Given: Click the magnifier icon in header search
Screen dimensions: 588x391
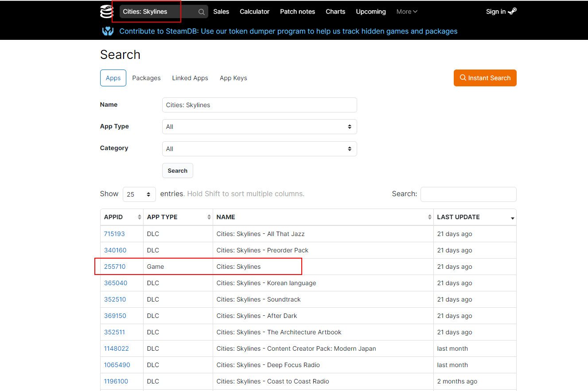Looking at the screenshot, I should pos(202,12).
